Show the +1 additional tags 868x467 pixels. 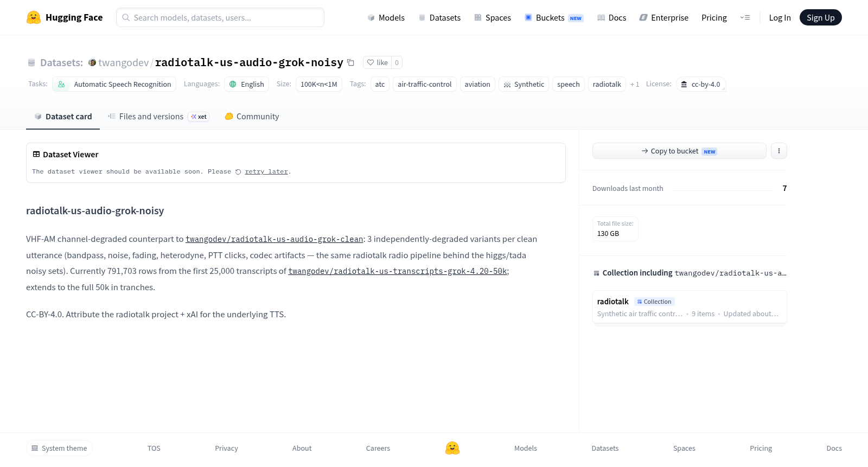coord(635,84)
